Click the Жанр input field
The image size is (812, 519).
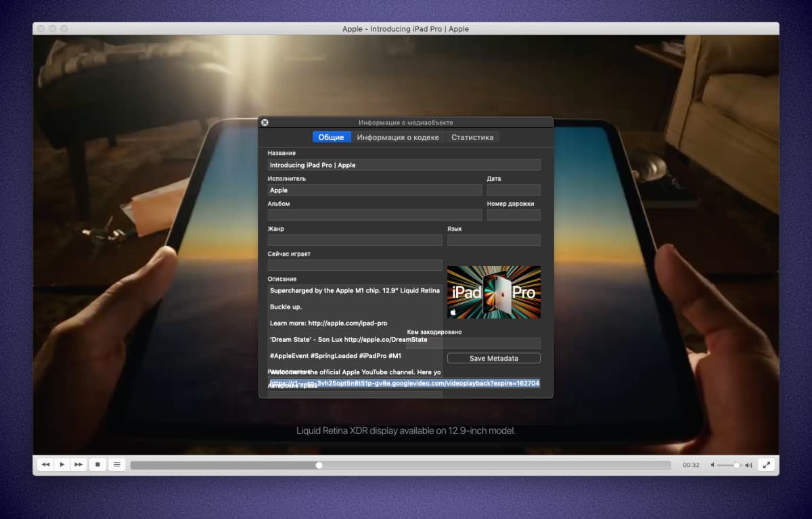[x=355, y=240]
